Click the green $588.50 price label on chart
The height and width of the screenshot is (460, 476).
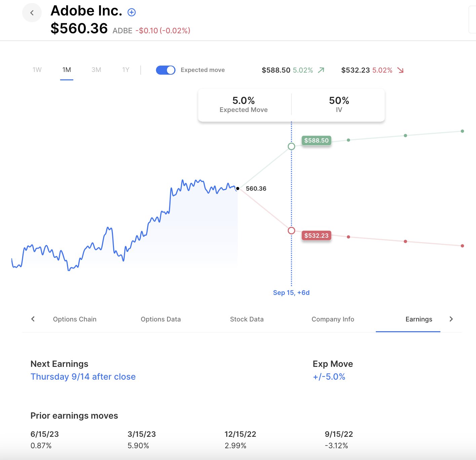tap(316, 141)
